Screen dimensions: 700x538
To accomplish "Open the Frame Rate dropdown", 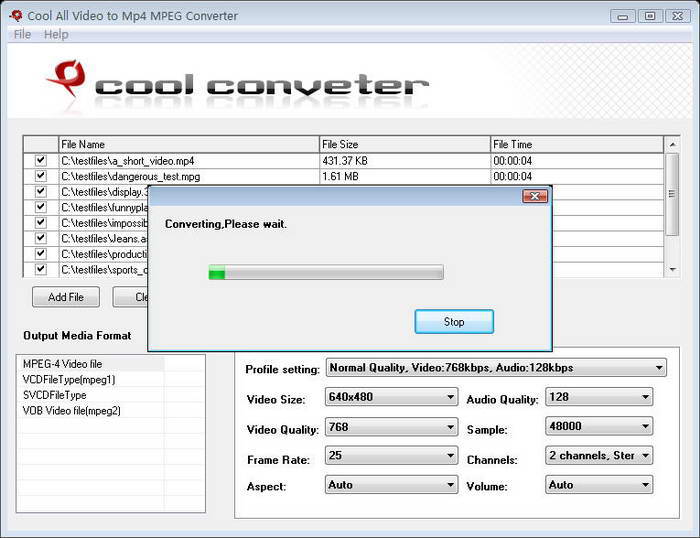I will (x=391, y=455).
